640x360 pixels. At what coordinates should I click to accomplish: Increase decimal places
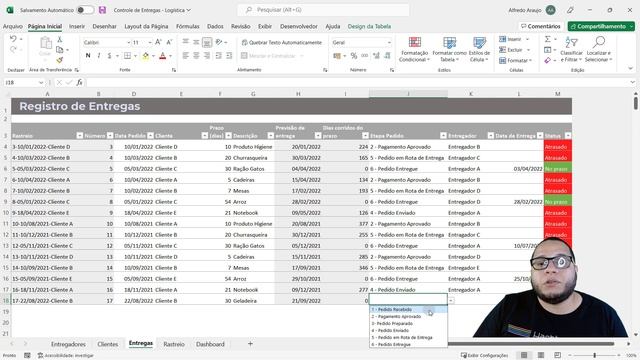pyautogui.click(x=376, y=56)
